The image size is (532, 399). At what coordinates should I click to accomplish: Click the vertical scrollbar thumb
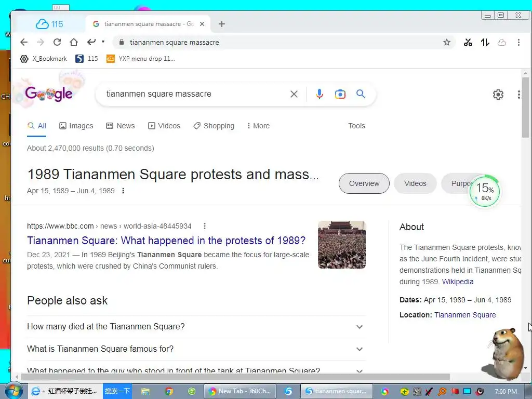pos(525,107)
